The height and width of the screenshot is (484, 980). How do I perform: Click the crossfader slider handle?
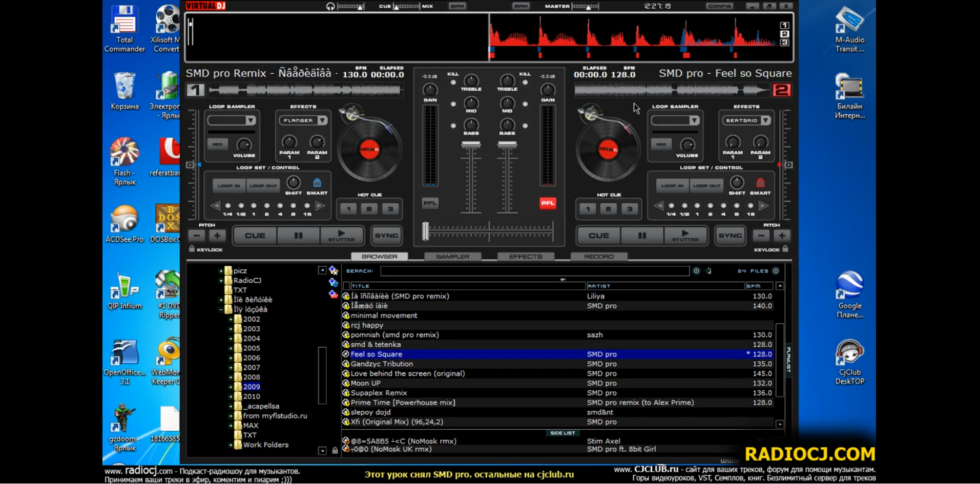[425, 232]
